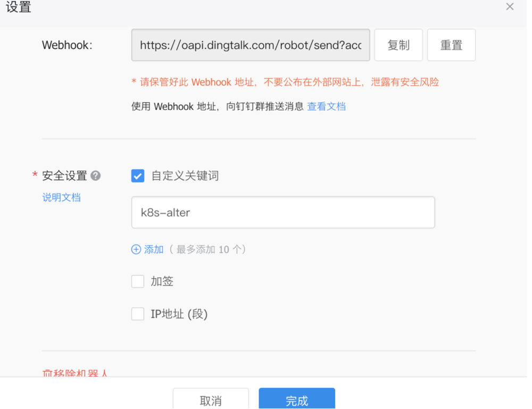
Task: Close the 设置 dialog with the X
Action: 510,6
